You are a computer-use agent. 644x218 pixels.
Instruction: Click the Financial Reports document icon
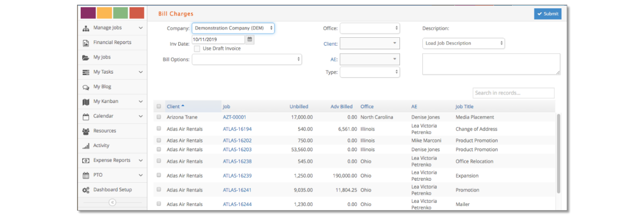click(x=86, y=42)
